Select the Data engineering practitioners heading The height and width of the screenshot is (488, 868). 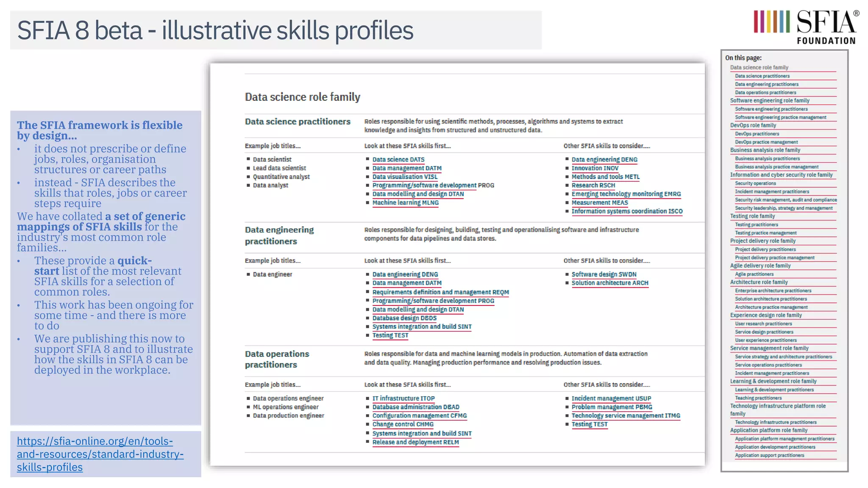(x=279, y=236)
